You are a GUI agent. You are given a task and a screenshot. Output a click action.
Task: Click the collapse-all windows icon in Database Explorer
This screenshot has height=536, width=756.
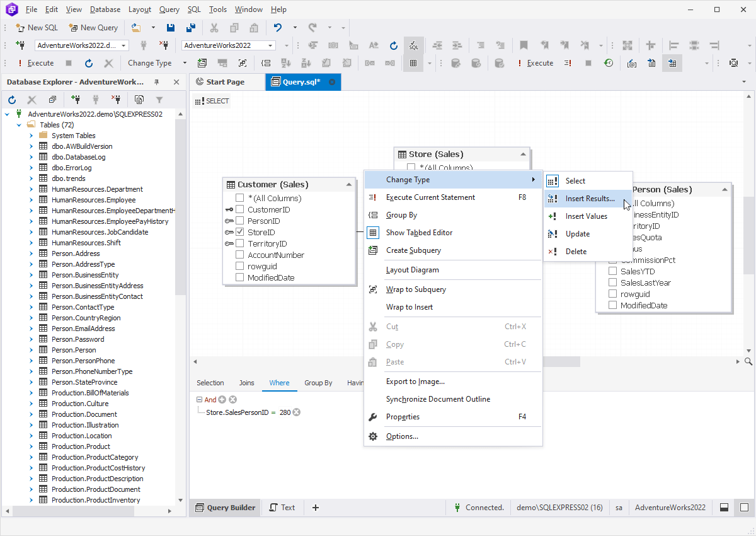52,100
